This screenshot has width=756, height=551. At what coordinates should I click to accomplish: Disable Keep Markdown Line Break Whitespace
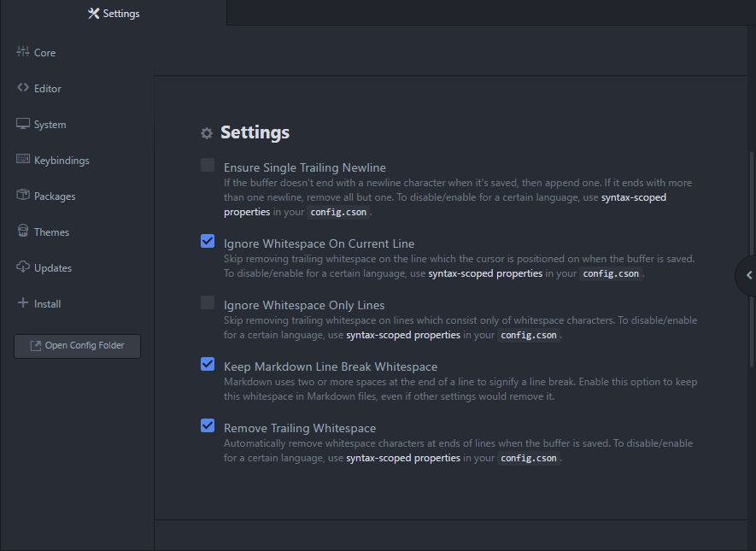pos(208,364)
